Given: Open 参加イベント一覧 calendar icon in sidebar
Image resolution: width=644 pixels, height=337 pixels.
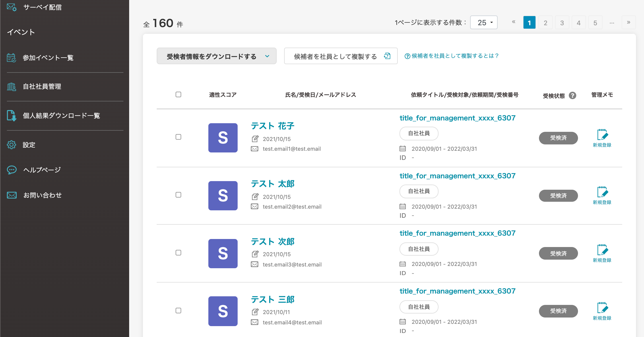Looking at the screenshot, I should tap(11, 58).
